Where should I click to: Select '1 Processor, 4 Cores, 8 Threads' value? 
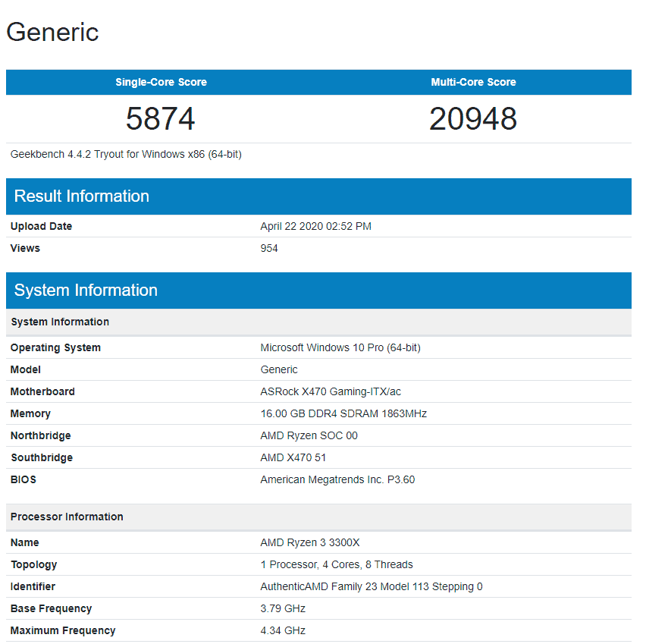coord(337,565)
